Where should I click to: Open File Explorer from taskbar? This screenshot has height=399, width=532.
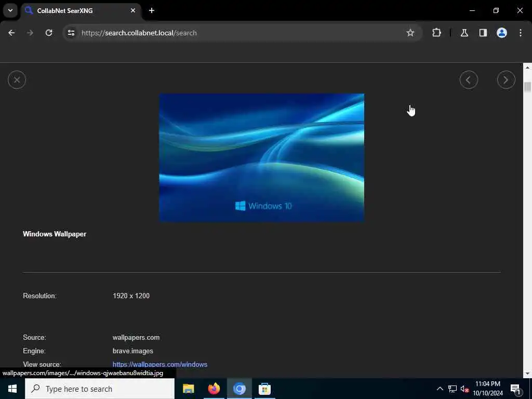coord(188,389)
